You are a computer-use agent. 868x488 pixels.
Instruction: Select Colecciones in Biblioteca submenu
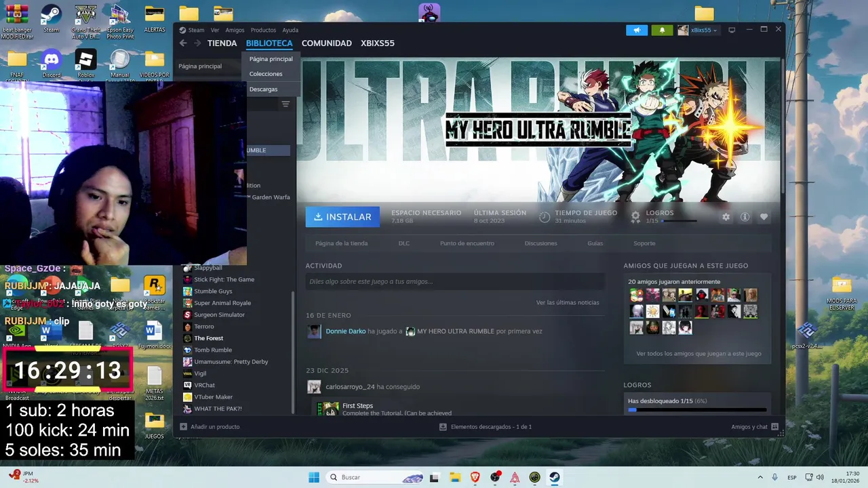pos(266,74)
